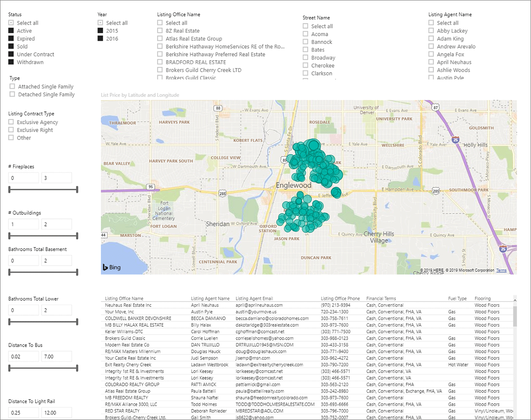The width and height of the screenshot is (531, 420).
Task: Click the Distance To Bus slider
Action: (x=43, y=368)
